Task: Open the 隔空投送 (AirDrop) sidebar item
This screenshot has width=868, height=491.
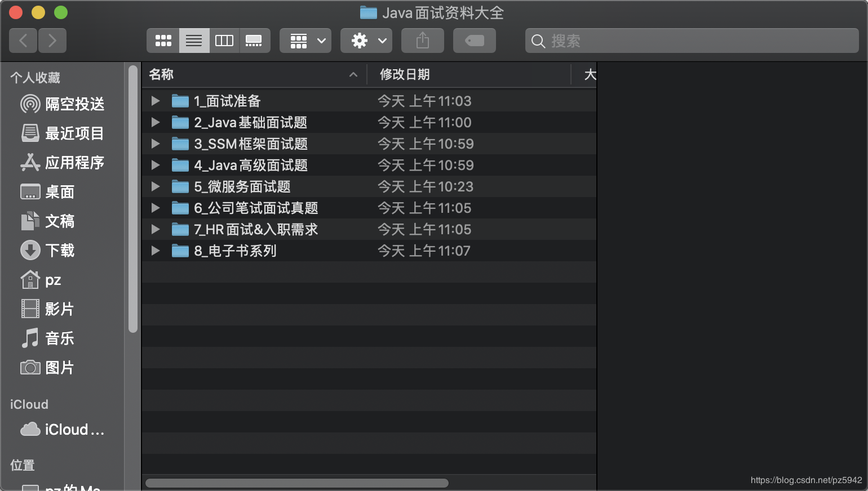Action: [x=63, y=104]
